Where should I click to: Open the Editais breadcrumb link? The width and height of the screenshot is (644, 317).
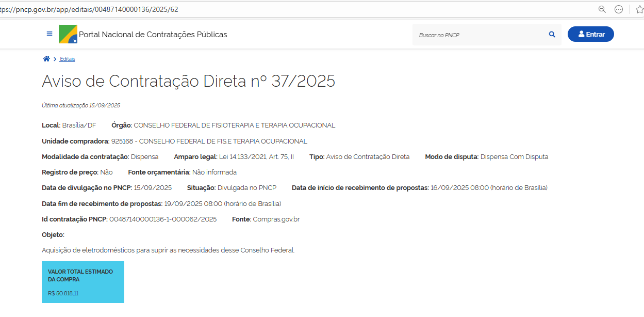point(68,59)
